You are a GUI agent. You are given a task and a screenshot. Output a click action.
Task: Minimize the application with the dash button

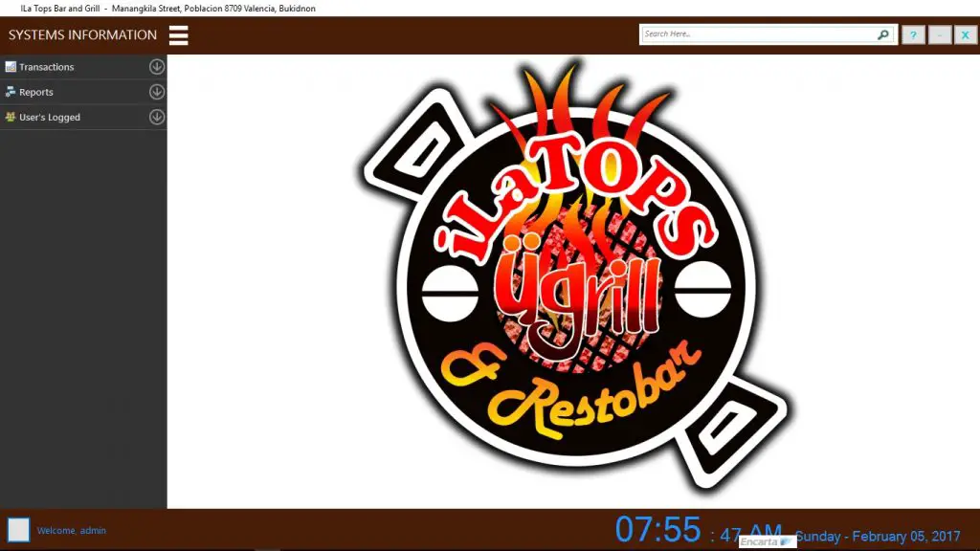pyautogui.click(x=940, y=35)
